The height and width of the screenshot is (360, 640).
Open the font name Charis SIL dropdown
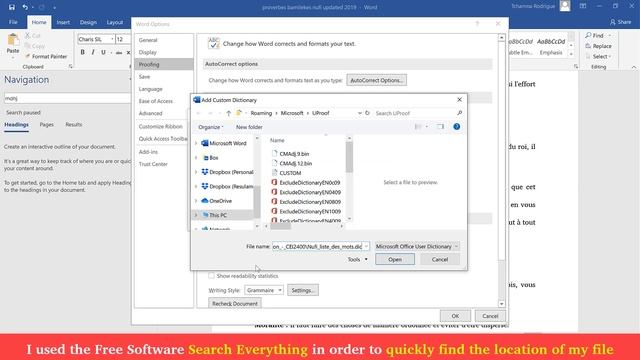tap(112, 39)
